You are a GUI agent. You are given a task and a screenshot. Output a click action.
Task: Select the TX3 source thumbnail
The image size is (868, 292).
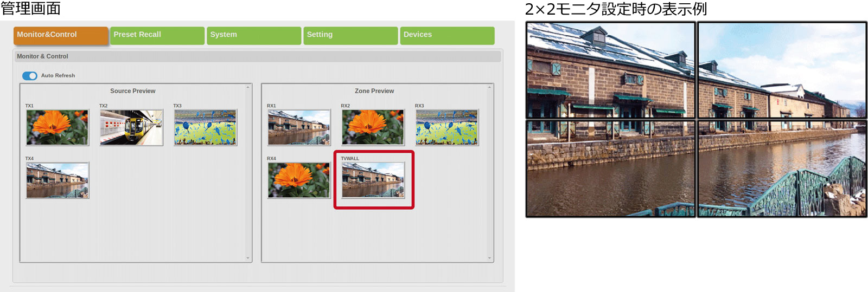pyautogui.click(x=206, y=127)
